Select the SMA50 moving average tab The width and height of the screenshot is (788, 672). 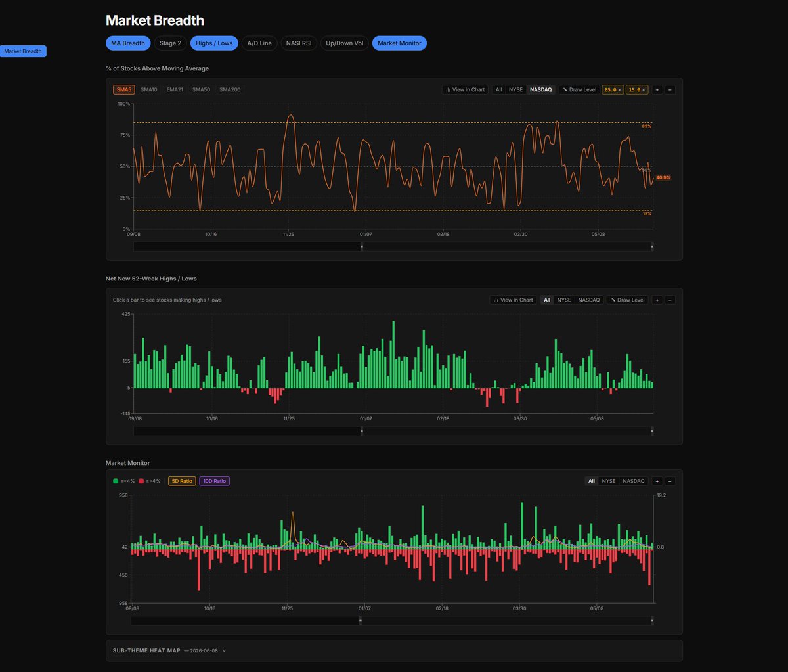tap(201, 89)
